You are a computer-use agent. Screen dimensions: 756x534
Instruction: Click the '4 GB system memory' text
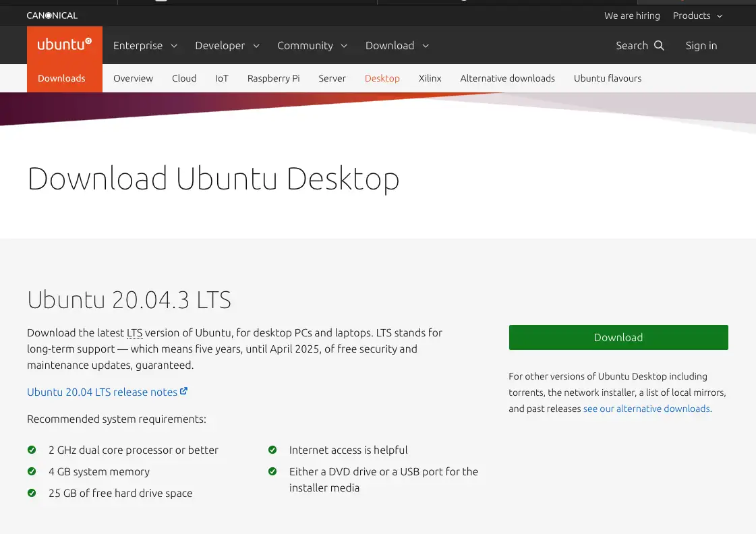point(99,472)
